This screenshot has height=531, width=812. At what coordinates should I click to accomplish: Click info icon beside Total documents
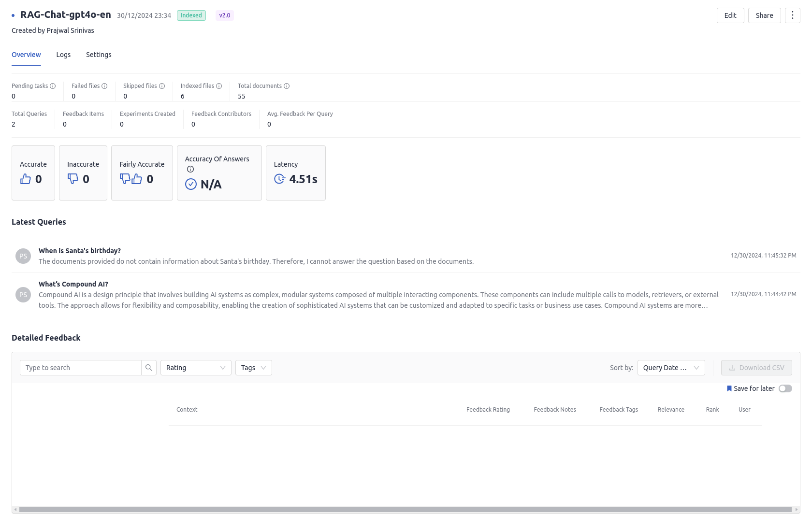[x=287, y=86]
